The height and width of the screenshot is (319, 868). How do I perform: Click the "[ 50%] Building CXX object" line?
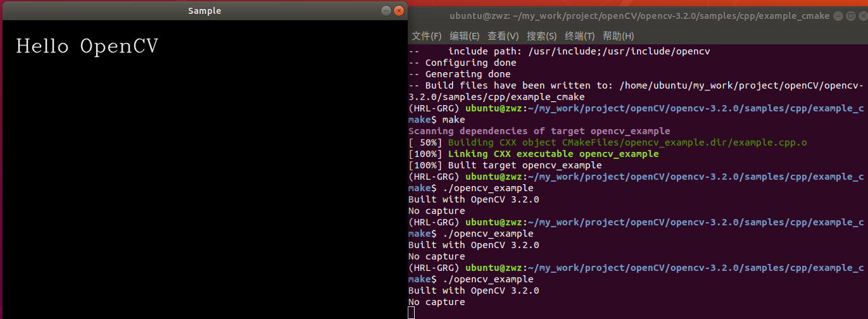tap(608, 142)
